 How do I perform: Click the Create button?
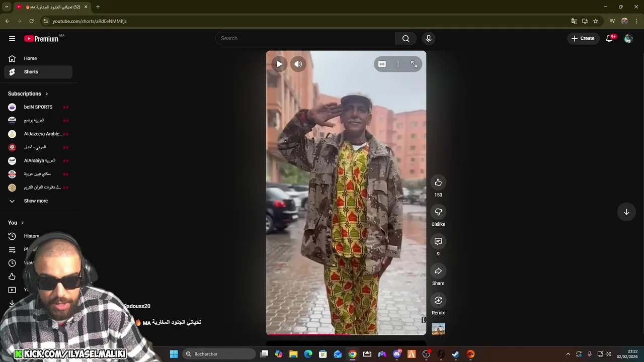click(x=583, y=38)
